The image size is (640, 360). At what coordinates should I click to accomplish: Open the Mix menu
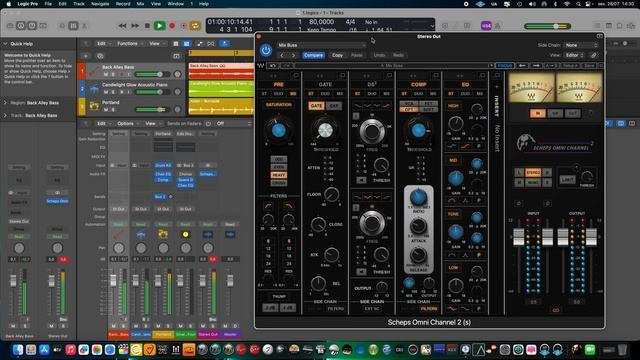point(140,4)
